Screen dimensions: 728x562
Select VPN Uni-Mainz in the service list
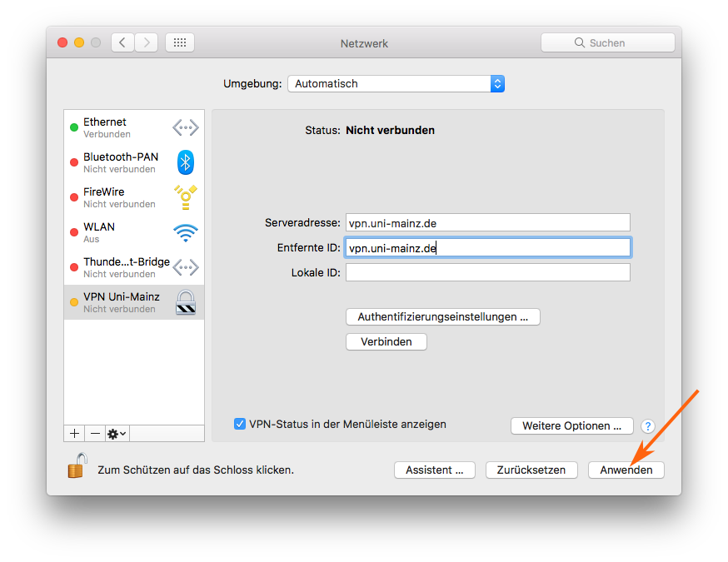tap(134, 302)
